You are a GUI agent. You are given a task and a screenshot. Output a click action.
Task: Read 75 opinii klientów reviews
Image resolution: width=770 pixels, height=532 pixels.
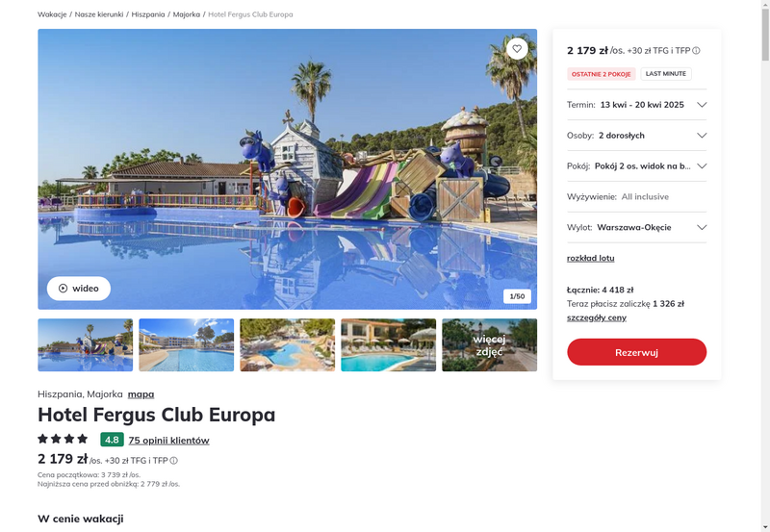point(169,441)
